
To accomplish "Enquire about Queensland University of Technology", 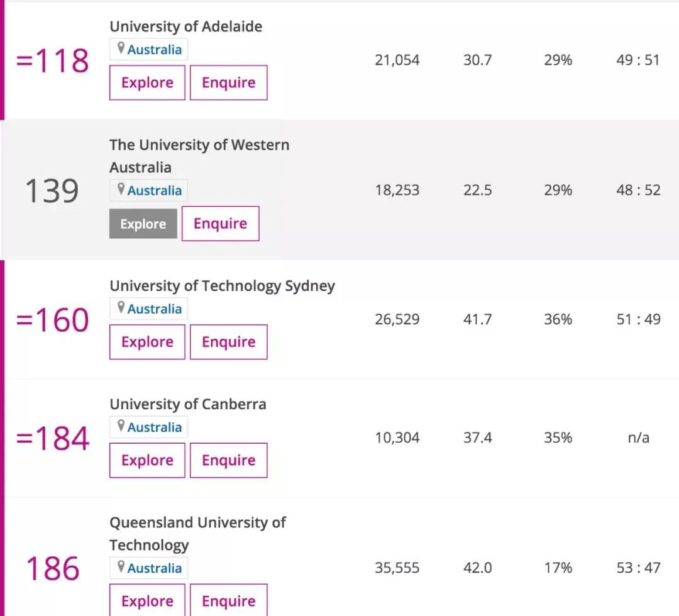I will click(x=229, y=600).
